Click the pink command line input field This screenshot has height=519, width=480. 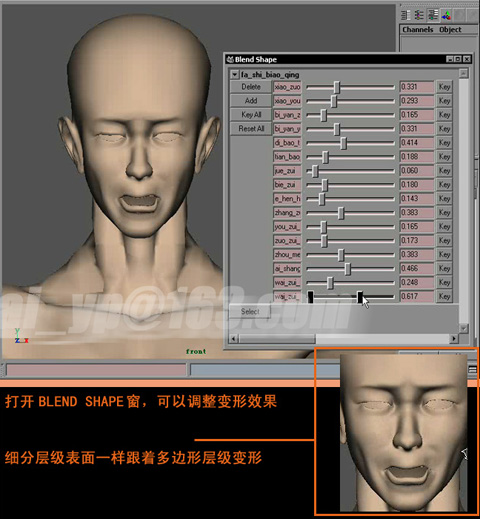click(96, 370)
